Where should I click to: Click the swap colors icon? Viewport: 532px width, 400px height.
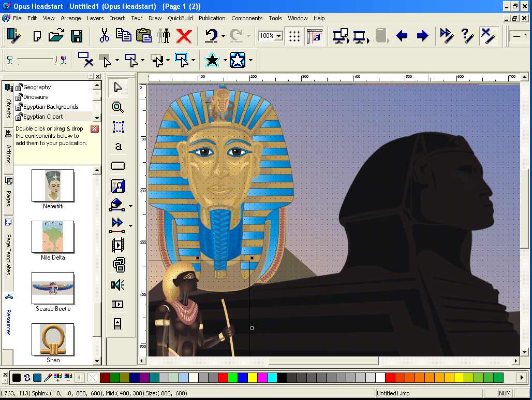point(27,377)
